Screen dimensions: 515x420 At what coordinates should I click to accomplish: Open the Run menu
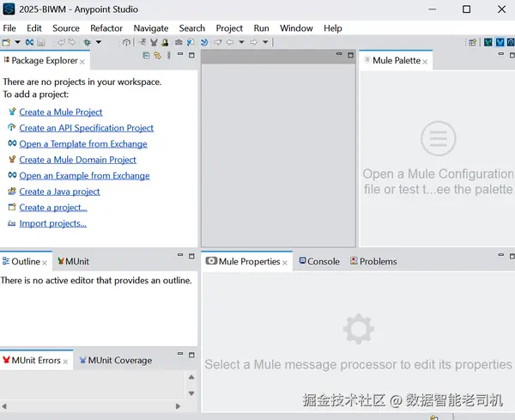(x=262, y=28)
